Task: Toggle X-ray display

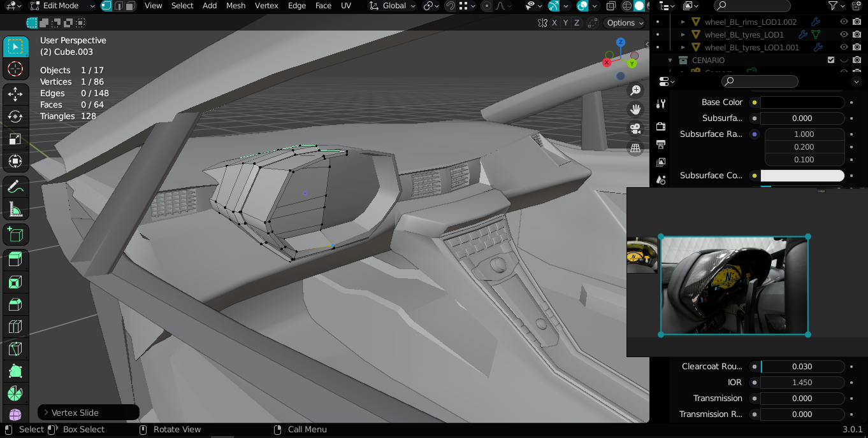Action: tap(611, 6)
